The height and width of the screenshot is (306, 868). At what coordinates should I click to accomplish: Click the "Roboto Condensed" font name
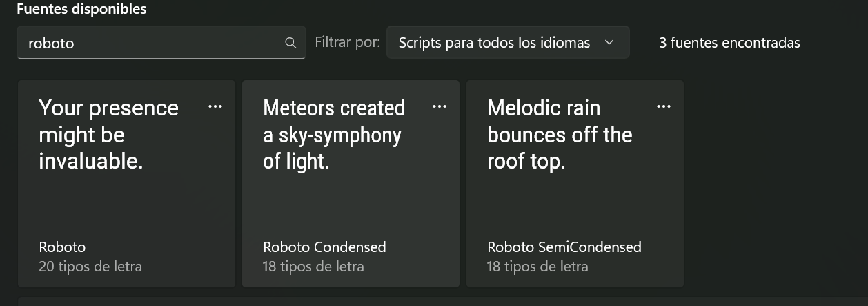(x=324, y=247)
